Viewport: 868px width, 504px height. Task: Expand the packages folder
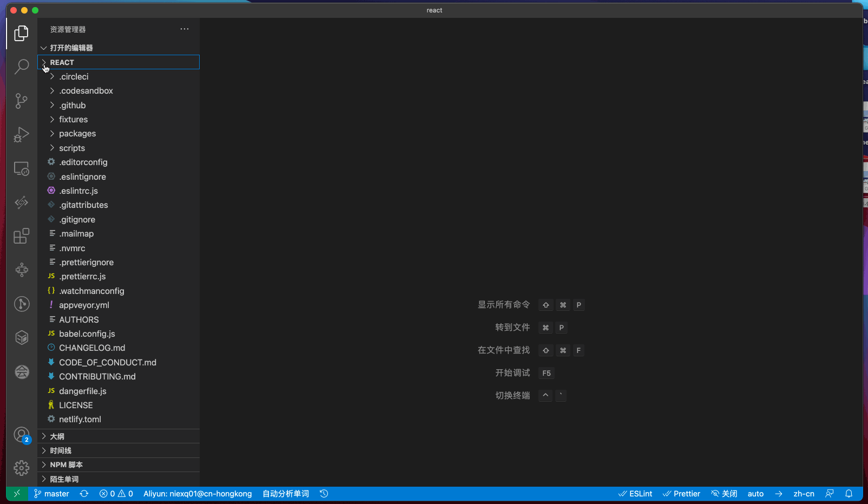coord(119,134)
